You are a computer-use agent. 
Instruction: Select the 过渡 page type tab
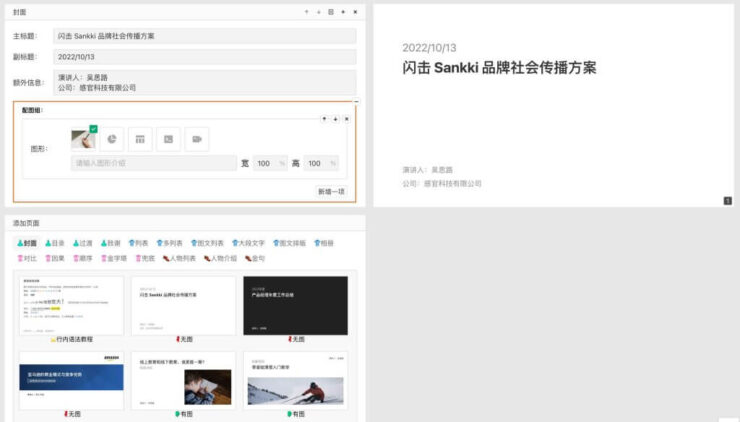(83, 243)
